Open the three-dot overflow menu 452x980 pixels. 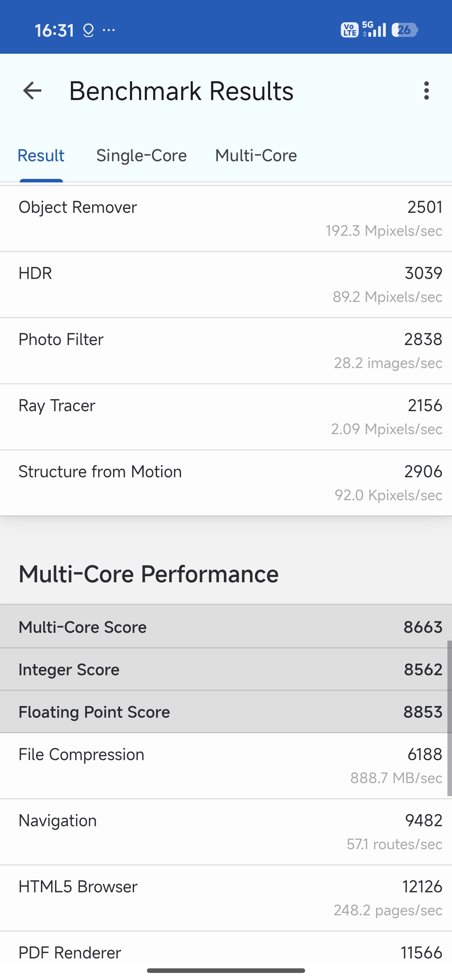[x=426, y=91]
